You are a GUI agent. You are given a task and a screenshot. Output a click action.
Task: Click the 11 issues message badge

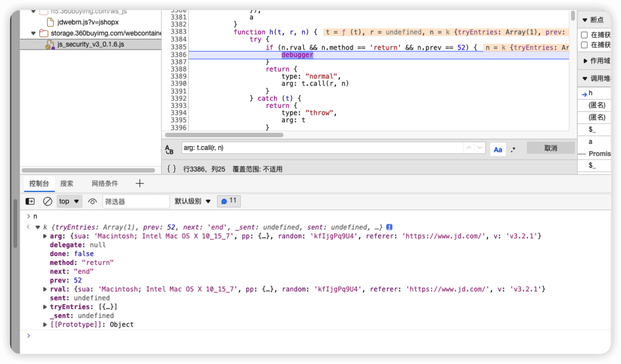pos(229,201)
